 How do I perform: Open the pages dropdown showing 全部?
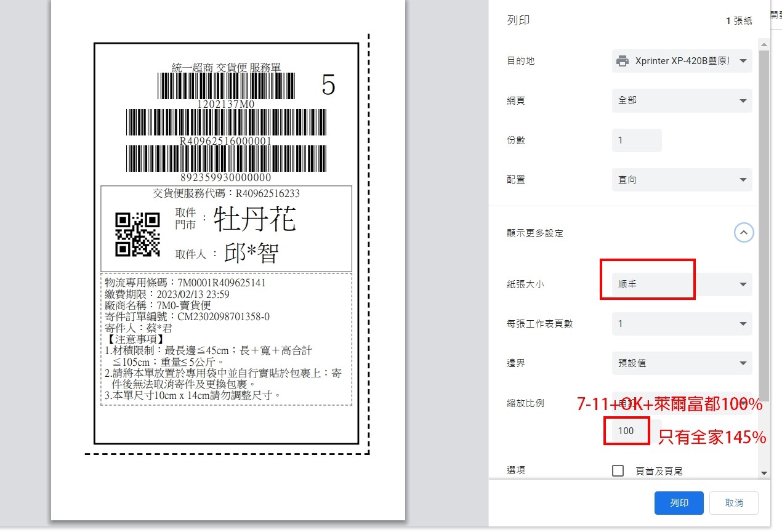[682, 100]
